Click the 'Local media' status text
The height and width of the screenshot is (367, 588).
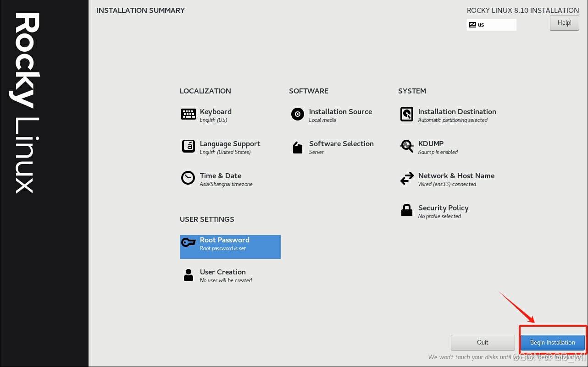pyautogui.click(x=322, y=120)
